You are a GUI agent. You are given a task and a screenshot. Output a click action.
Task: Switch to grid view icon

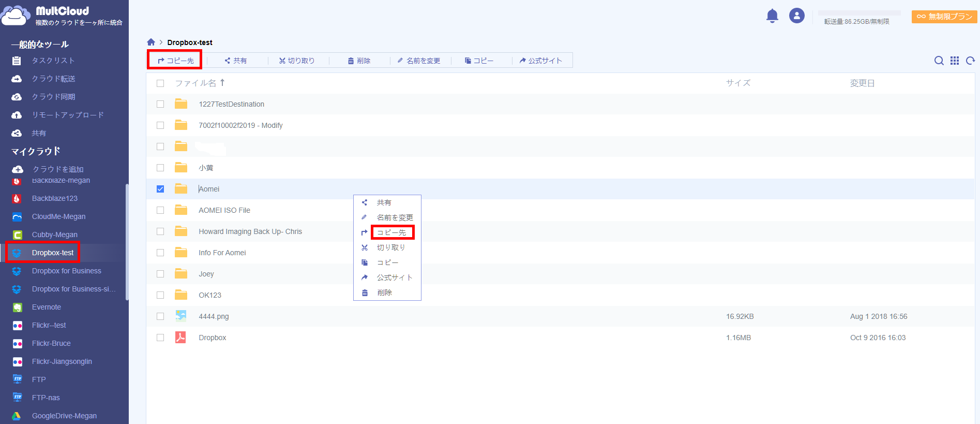coord(955,61)
